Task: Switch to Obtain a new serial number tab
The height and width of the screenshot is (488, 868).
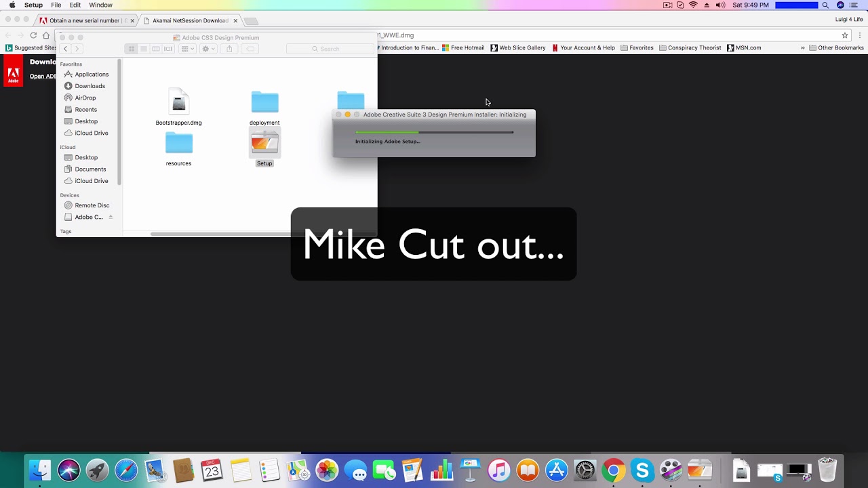Action: tap(84, 20)
